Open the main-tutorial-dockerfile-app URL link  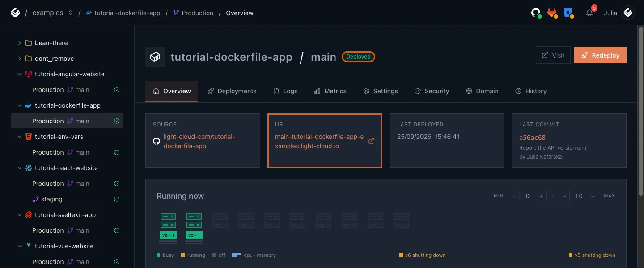tap(319, 141)
